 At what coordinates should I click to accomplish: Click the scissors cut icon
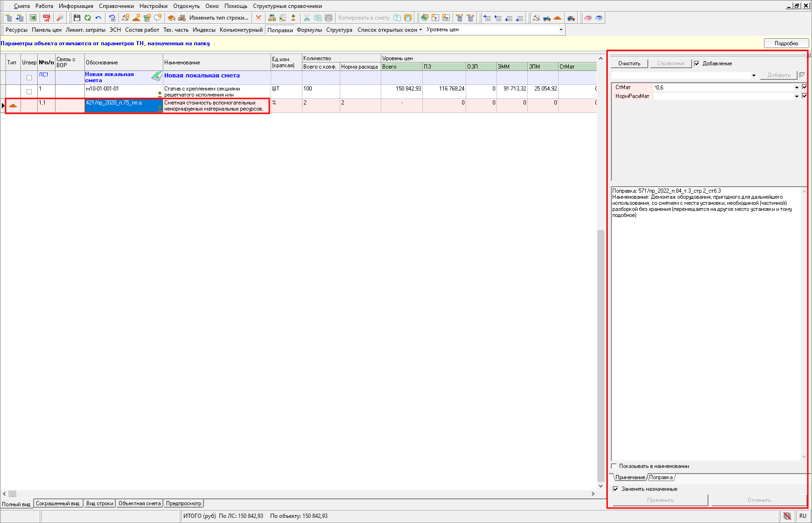click(307, 18)
